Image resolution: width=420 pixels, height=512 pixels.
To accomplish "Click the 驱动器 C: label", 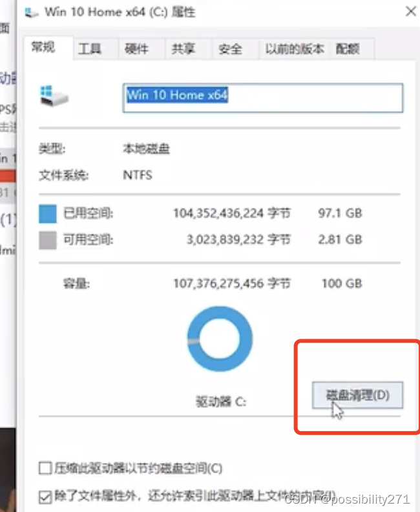I will pyautogui.click(x=221, y=401).
